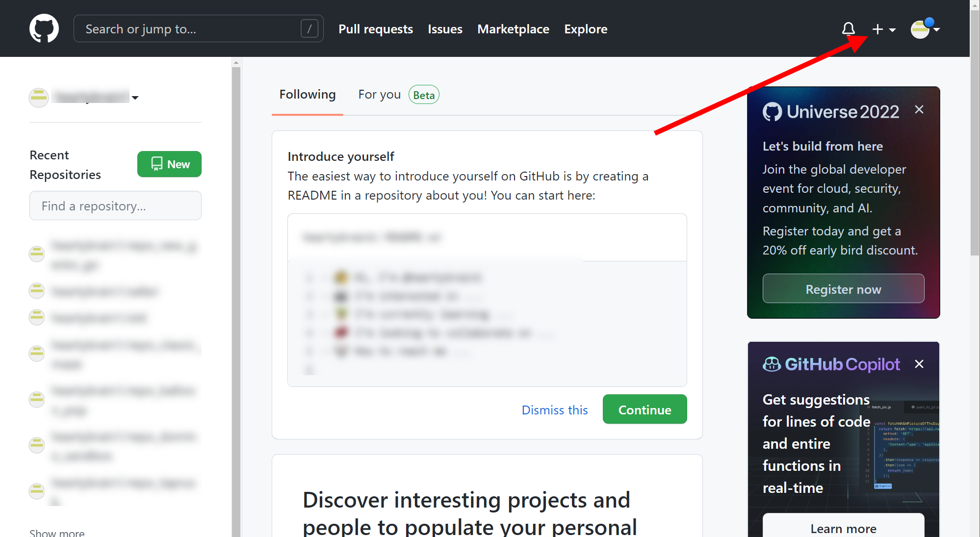
Task: Close the GitHub Copilot banner
Action: click(919, 364)
